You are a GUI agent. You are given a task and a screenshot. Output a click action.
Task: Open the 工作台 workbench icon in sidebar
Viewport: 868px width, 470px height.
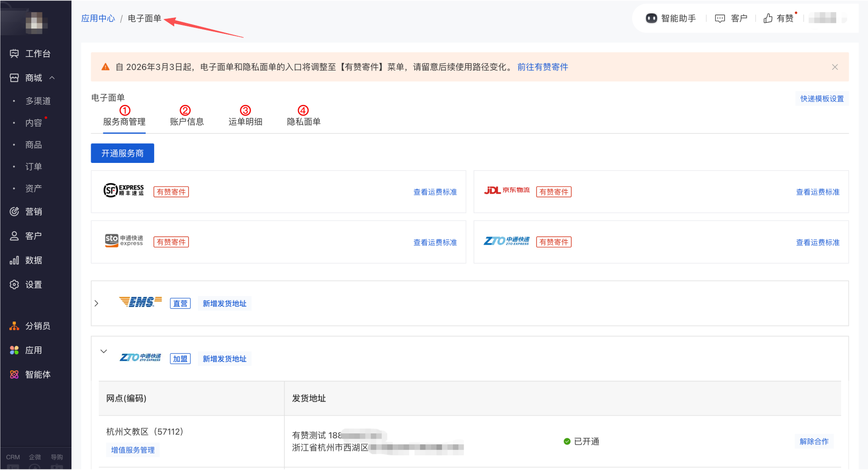[14, 54]
